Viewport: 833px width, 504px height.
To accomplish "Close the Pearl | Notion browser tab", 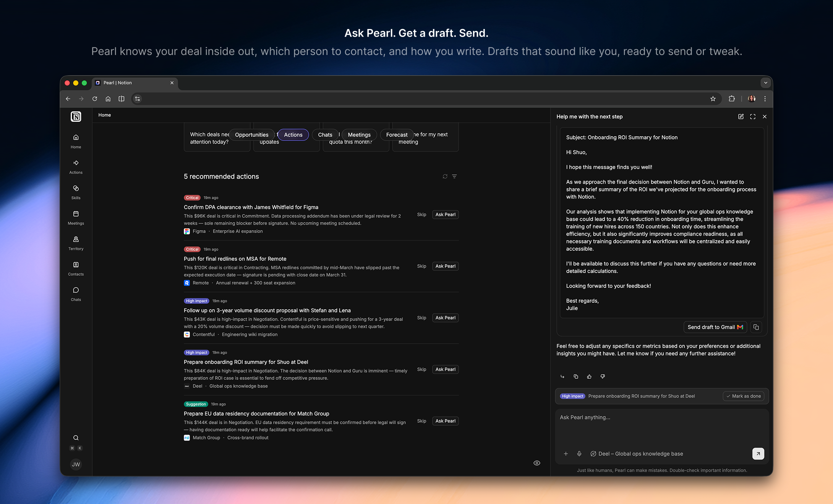I will [172, 83].
